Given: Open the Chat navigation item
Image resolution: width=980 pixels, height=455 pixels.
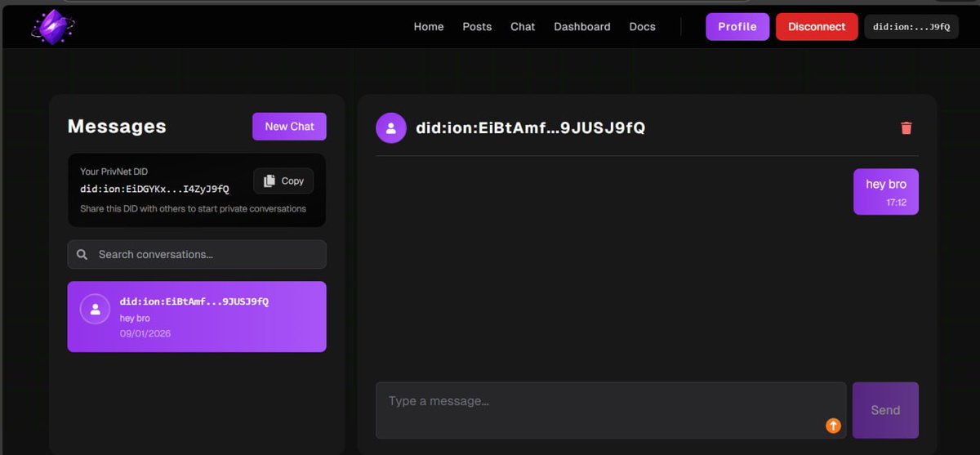Looking at the screenshot, I should click(x=523, y=26).
